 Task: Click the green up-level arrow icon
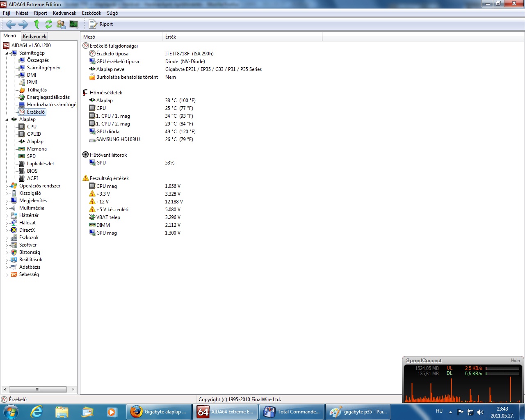pyautogui.click(x=37, y=24)
